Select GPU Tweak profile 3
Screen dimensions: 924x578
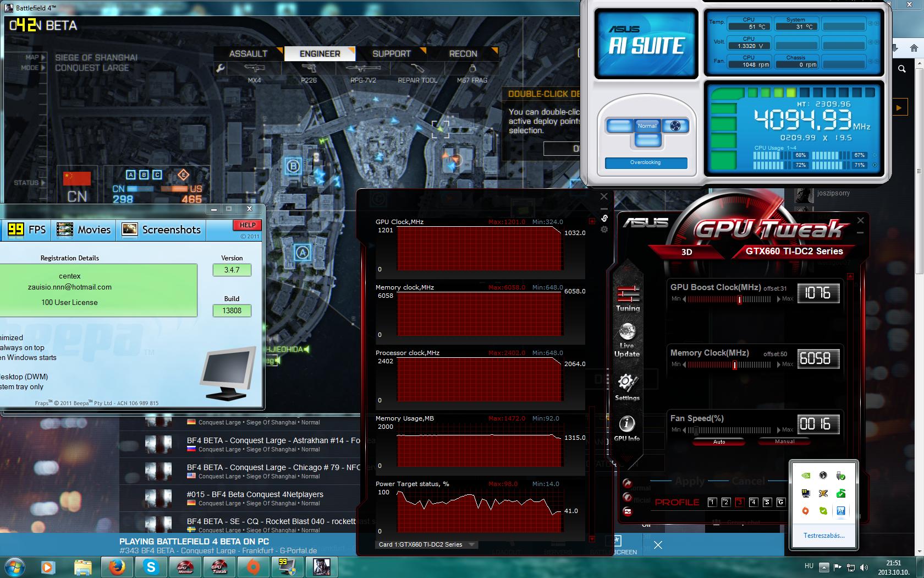(740, 502)
